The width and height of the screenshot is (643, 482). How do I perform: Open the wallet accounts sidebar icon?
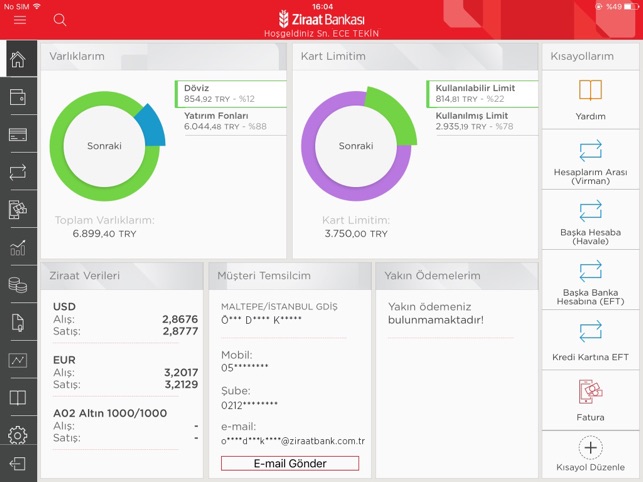coord(18,97)
